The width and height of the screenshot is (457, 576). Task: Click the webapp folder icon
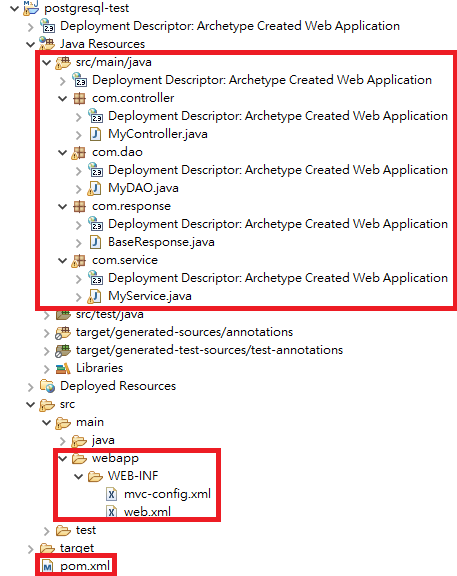79,458
